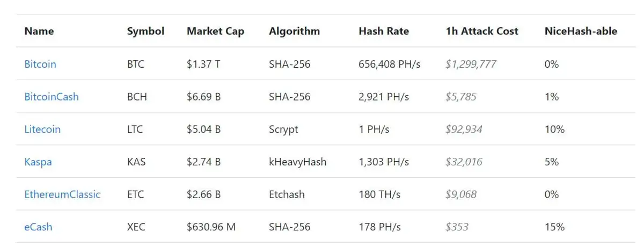
Task: Select eCash's $630.96 M market cap
Action: coord(211,227)
